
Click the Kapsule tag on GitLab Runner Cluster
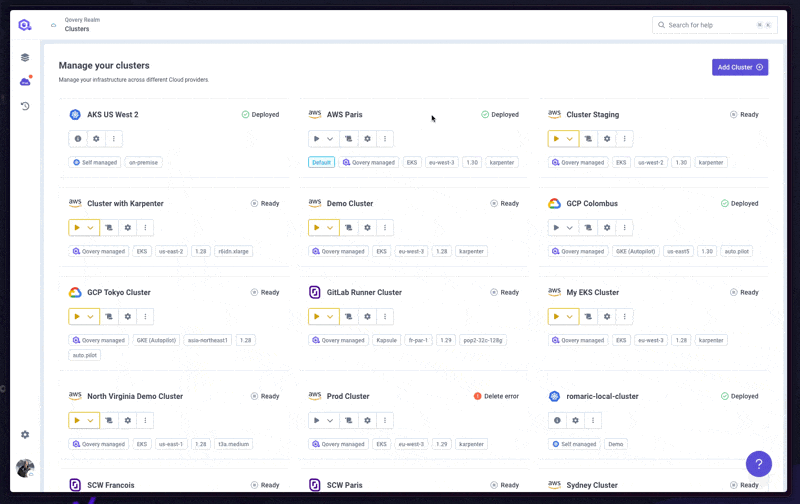pos(387,340)
